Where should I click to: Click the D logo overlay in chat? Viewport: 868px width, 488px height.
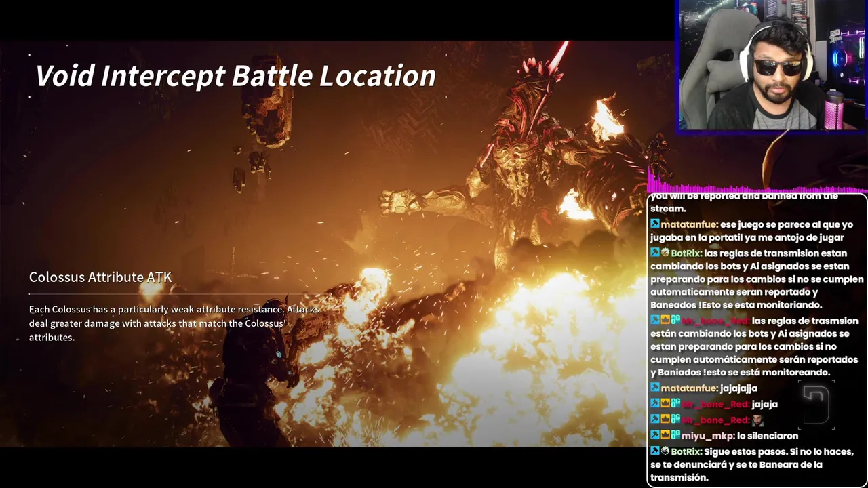(x=816, y=404)
